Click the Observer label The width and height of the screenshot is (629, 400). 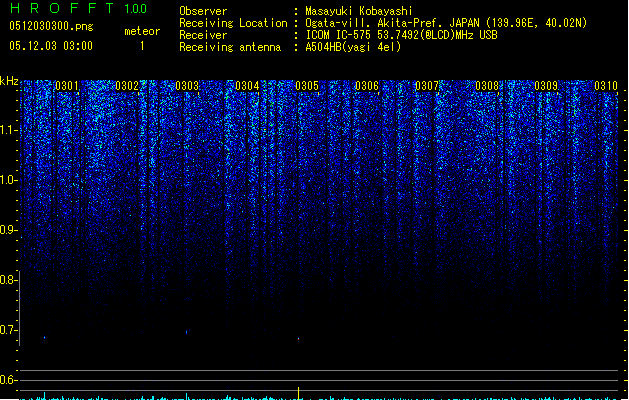coord(203,11)
